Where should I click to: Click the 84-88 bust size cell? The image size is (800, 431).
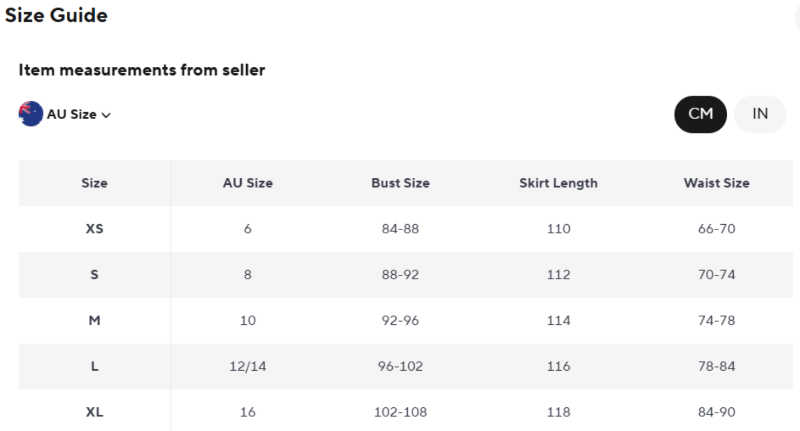pos(400,229)
